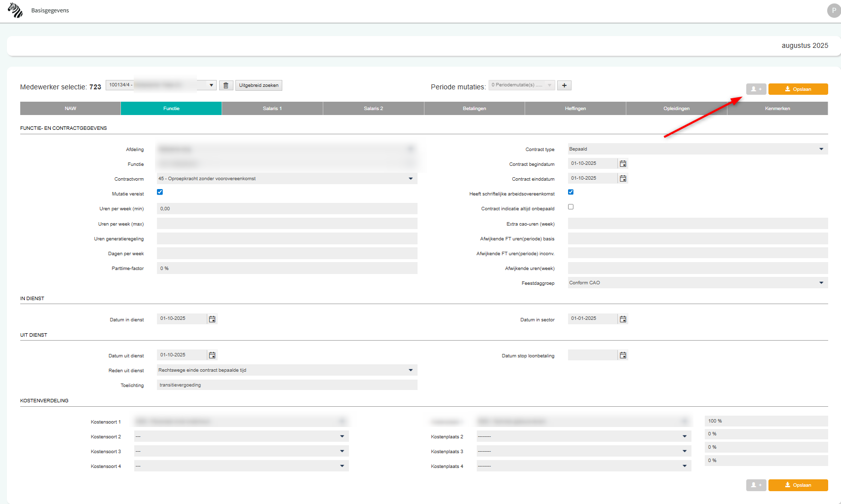Click the Toelichting input field

click(x=287, y=385)
